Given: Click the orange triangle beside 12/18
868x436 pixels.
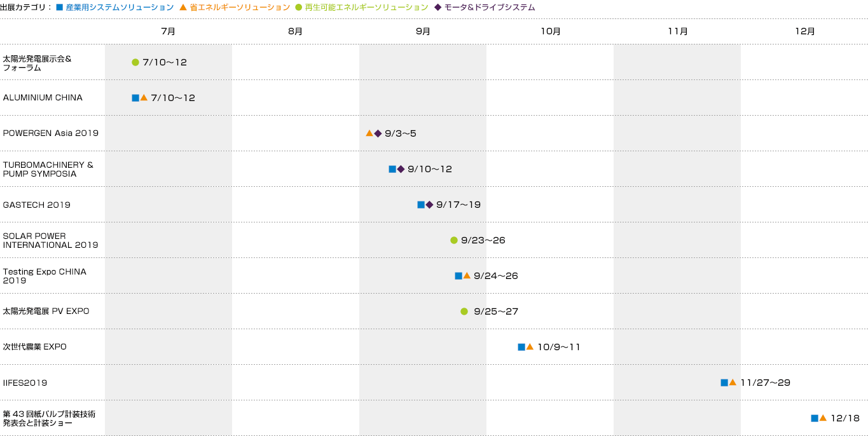Looking at the screenshot, I should click(823, 418).
